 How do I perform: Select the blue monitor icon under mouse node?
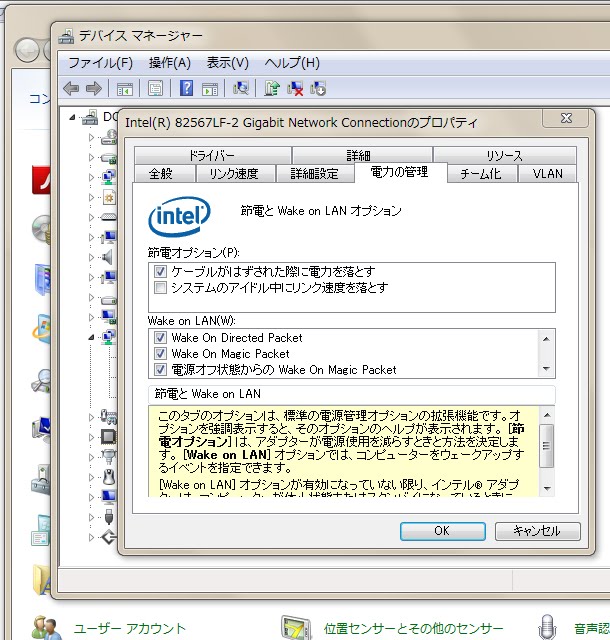pos(109,497)
